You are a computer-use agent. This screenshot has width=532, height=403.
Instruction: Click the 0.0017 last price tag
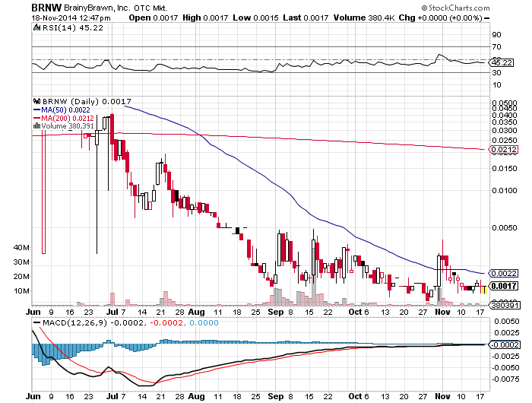[504, 286]
